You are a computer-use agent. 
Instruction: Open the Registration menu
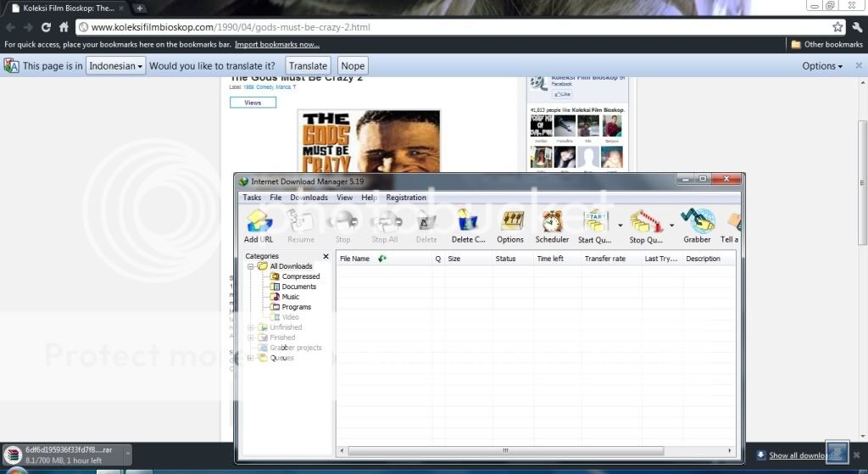click(406, 197)
